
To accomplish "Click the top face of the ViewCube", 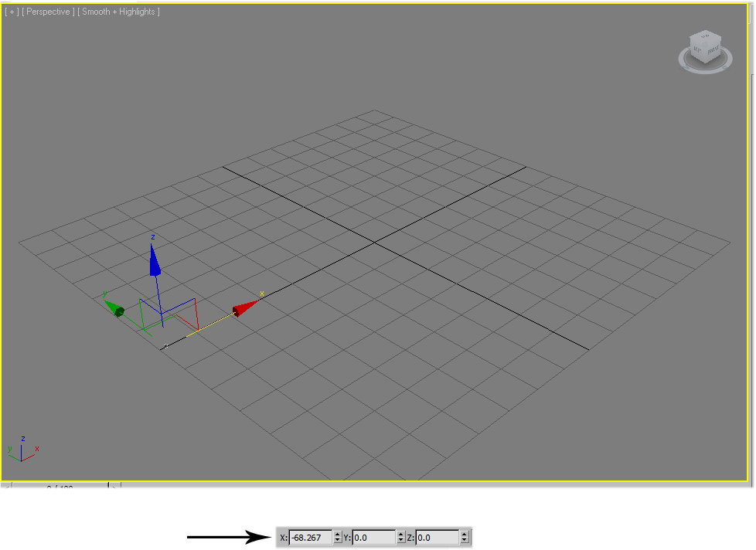I will pyautogui.click(x=705, y=39).
